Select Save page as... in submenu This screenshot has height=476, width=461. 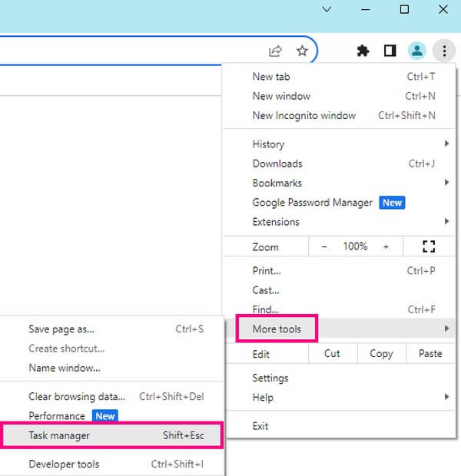click(x=112, y=329)
